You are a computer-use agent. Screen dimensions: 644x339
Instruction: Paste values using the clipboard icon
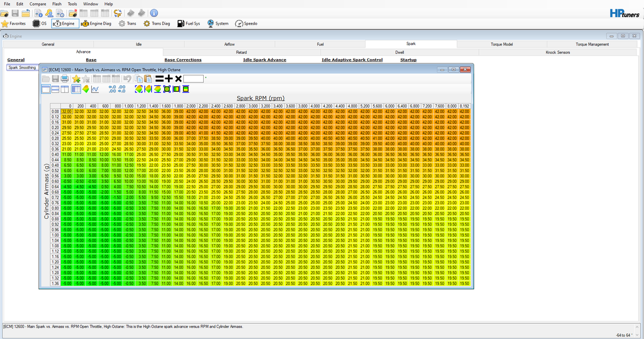[x=149, y=79]
